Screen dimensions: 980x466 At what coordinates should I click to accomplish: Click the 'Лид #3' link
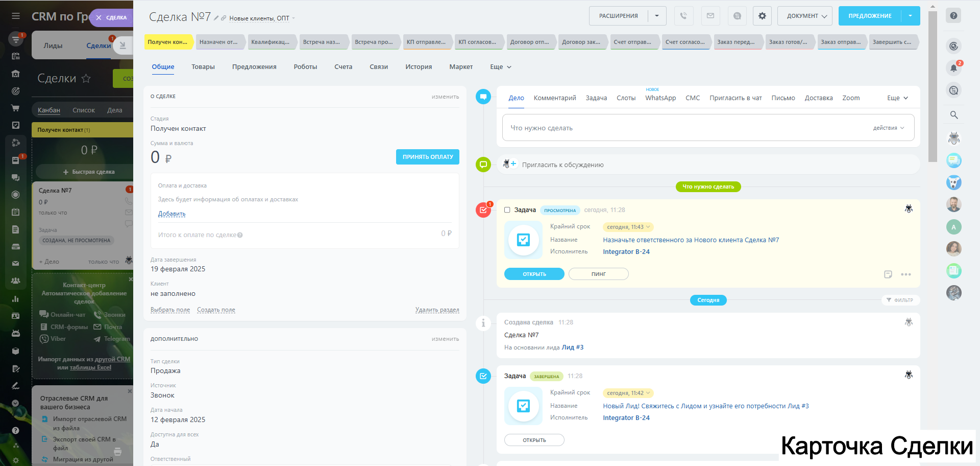click(x=572, y=347)
